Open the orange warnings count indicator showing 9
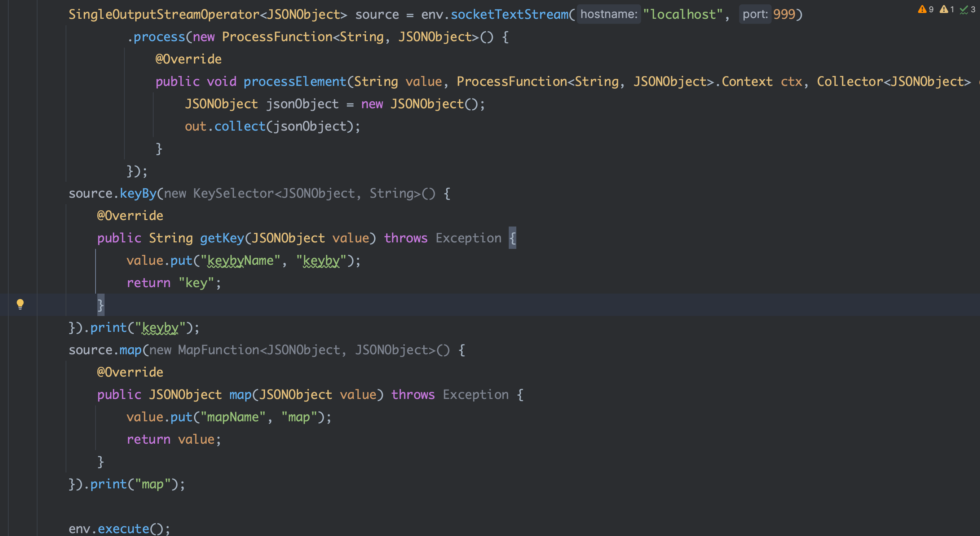This screenshot has height=536, width=980. 925,9
